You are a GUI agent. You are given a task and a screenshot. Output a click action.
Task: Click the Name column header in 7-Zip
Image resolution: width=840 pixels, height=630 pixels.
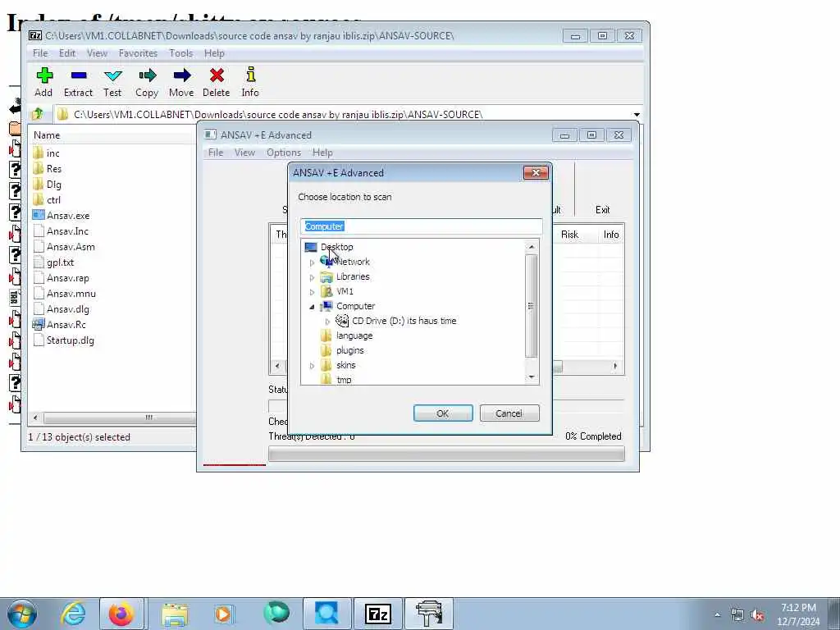point(113,135)
